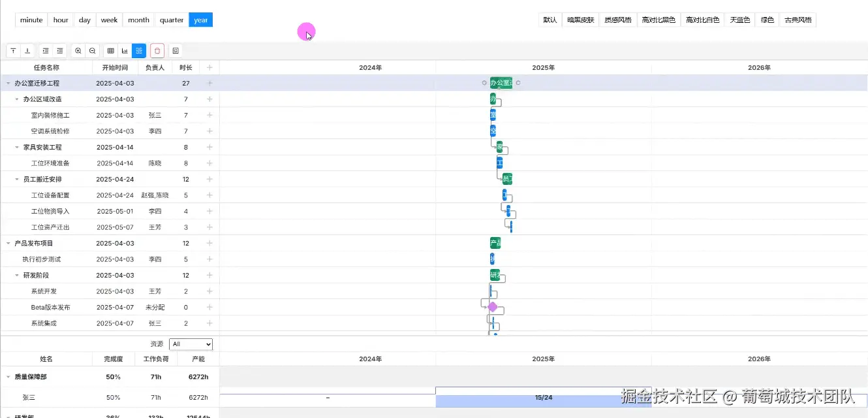Click the plus icon on 空调系统检修 row
The width and height of the screenshot is (868, 418).
(209, 131)
